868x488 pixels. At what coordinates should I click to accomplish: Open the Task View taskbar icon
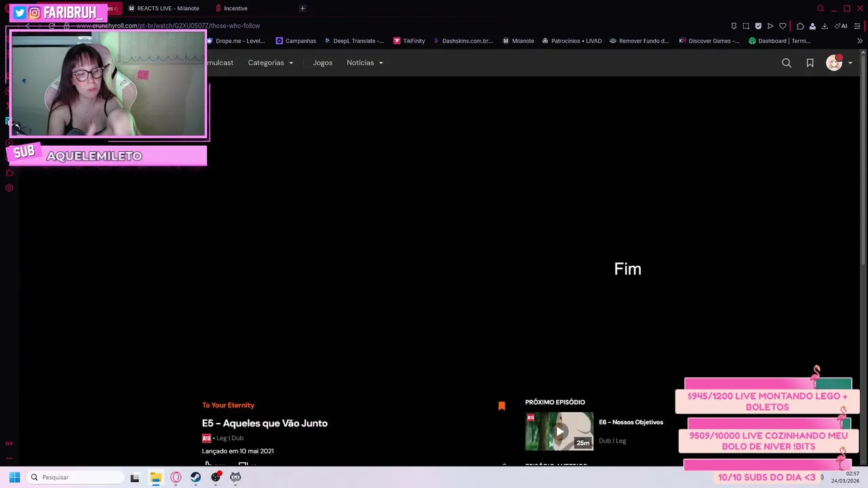pos(135,477)
